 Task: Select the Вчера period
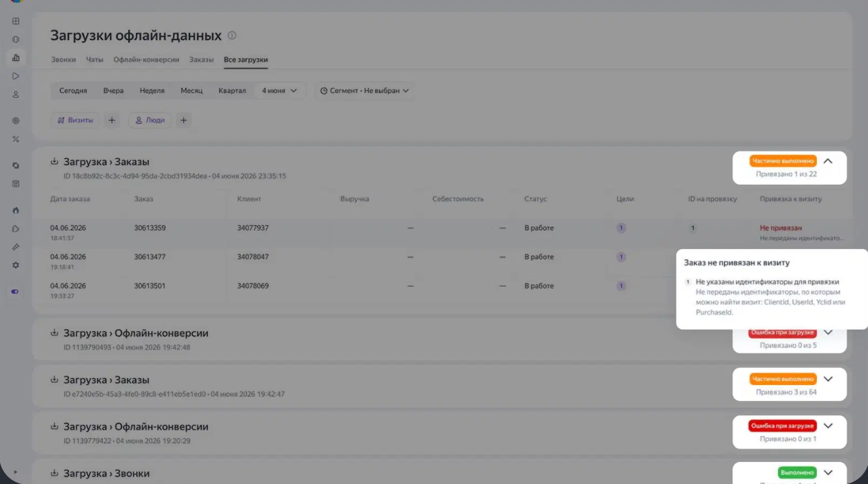[x=113, y=91]
